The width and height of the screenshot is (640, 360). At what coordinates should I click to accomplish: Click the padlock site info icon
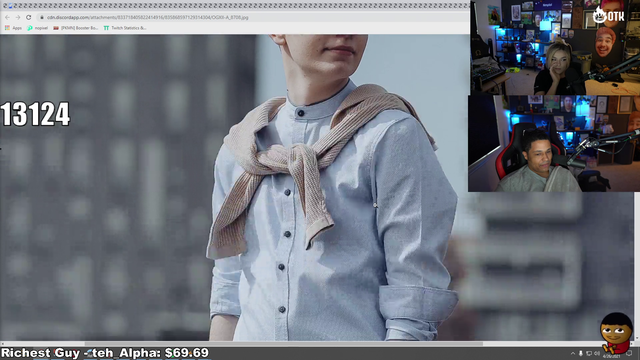coord(42,18)
